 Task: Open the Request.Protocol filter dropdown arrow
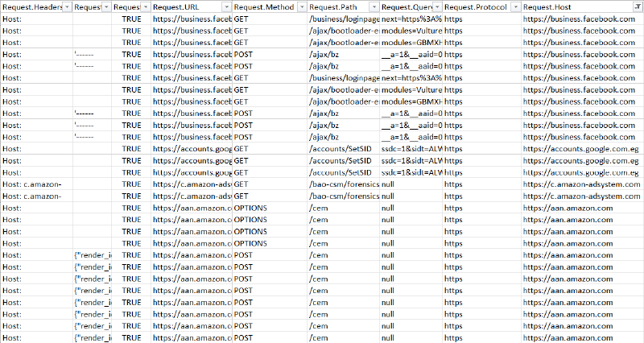click(x=516, y=7)
